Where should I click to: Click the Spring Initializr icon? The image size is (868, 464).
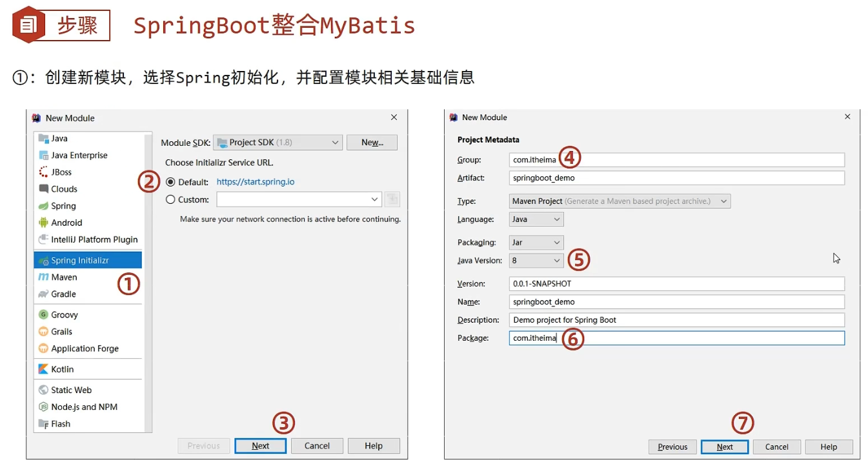click(43, 260)
